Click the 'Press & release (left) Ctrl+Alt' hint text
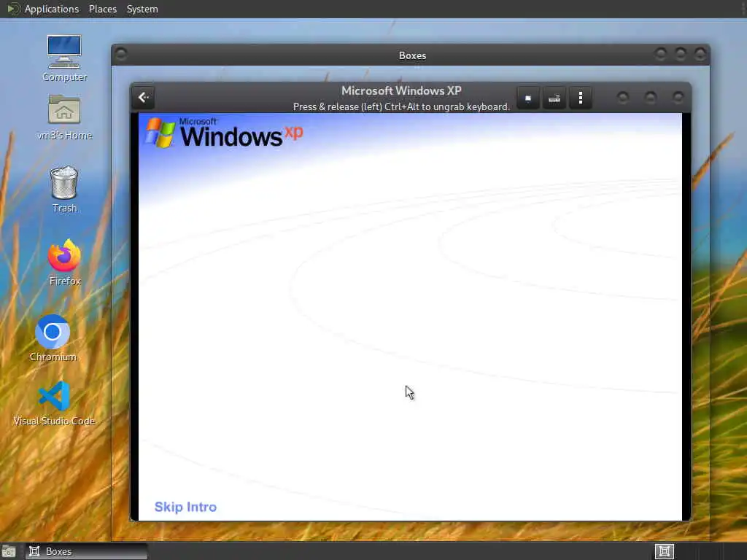 [401, 106]
